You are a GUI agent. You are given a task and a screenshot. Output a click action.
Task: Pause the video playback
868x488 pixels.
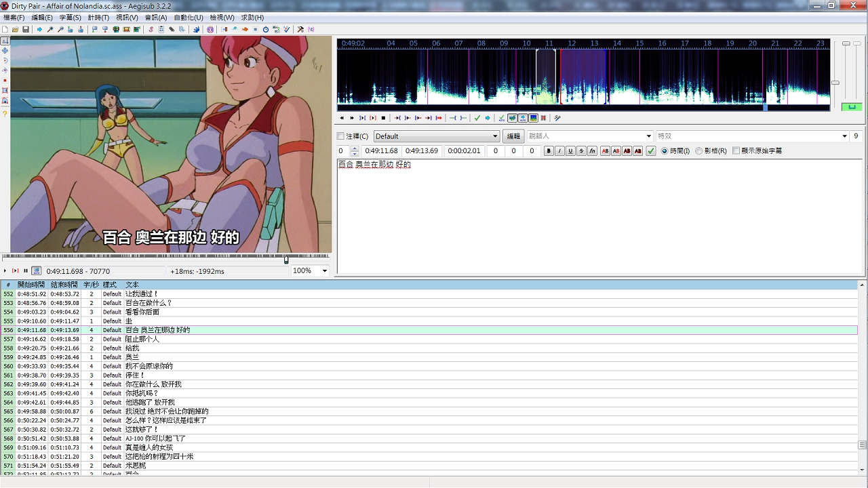(26, 271)
